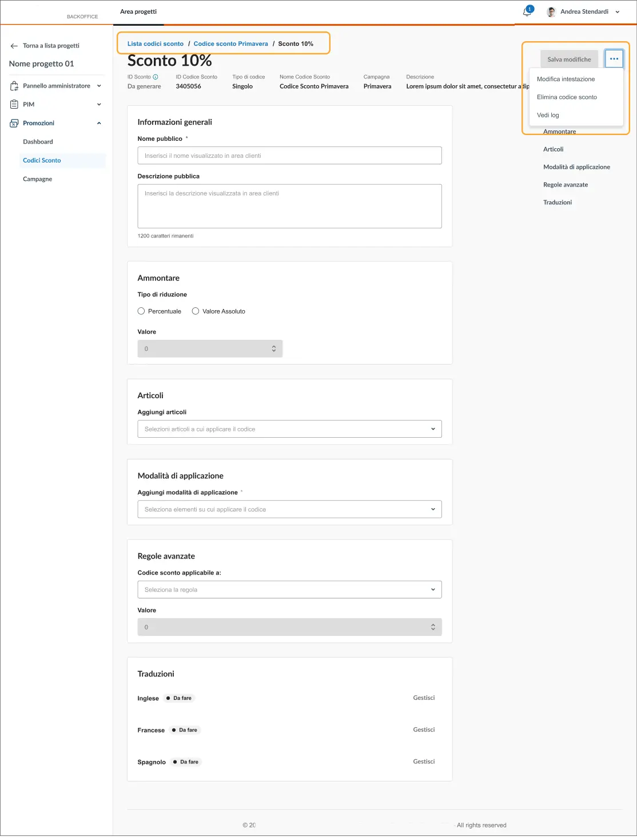This screenshot has width=637, height=840.
Task: Click the Ammontare Valore stepper arrows
Action: [274, 348]
